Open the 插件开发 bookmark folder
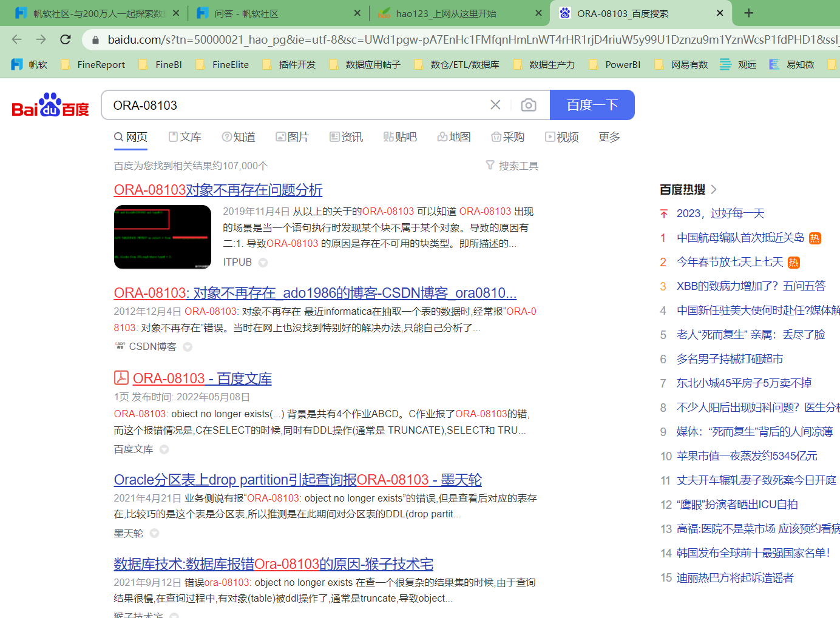This screenshot has width=840, height=618. pos(289,64)
